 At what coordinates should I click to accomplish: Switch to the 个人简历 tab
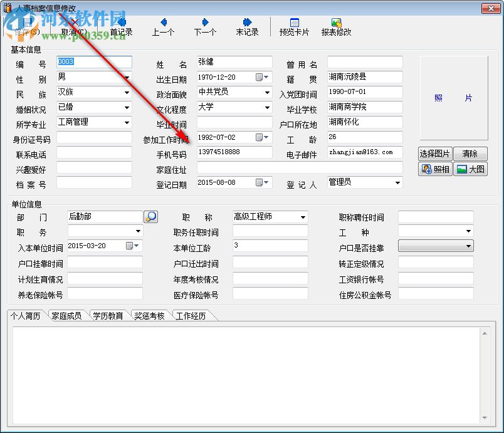(26, 316)
